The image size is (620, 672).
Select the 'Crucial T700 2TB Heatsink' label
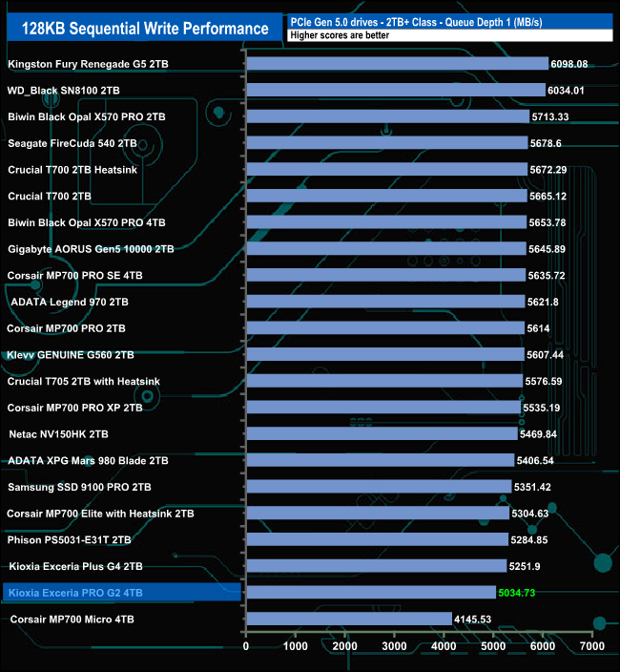click(72, 170)
